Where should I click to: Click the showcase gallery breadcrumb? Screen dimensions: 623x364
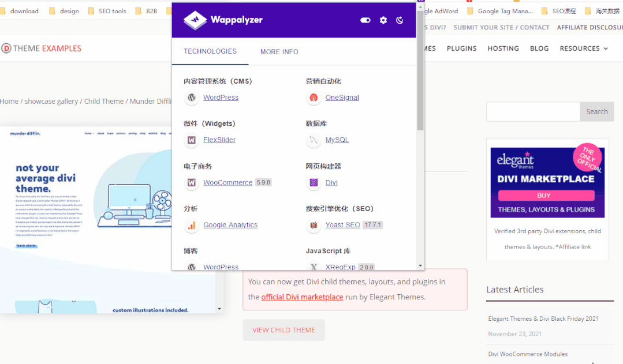tap(51, 101)
